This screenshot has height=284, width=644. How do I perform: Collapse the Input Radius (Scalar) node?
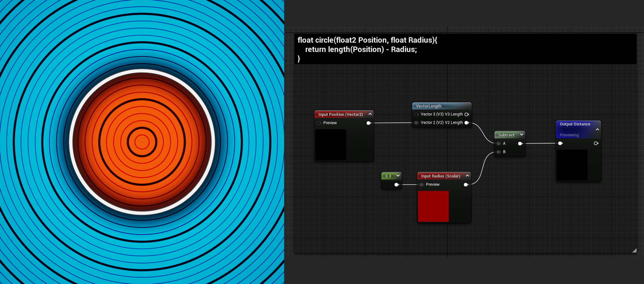(467, 176)
